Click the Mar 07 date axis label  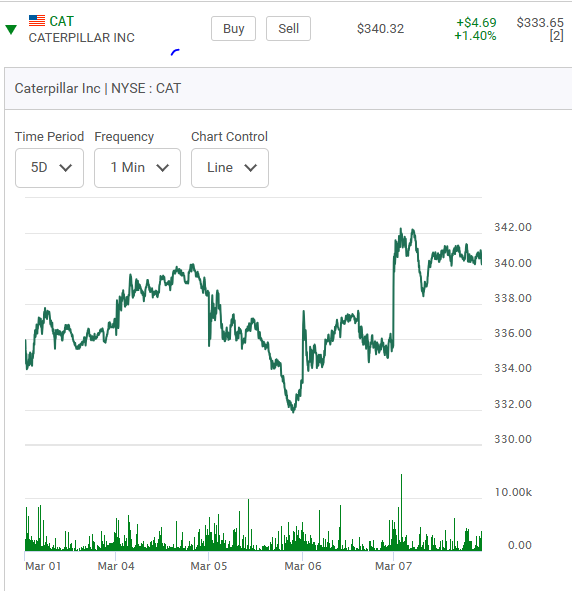click(x=393, y=566)
